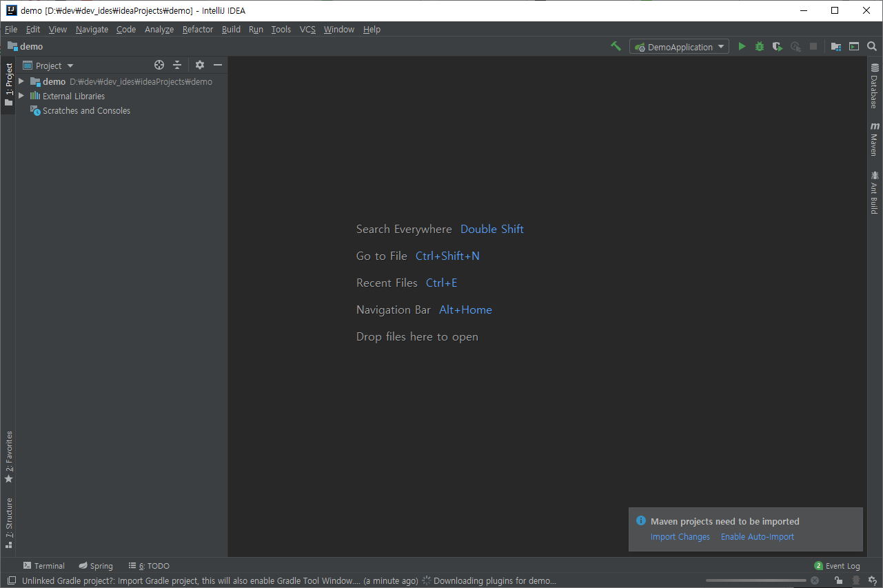The height and width of the screenshot is (588, 883).
Task: Open the 6: TODO tool window tab
Action: (x=149, y=565)
